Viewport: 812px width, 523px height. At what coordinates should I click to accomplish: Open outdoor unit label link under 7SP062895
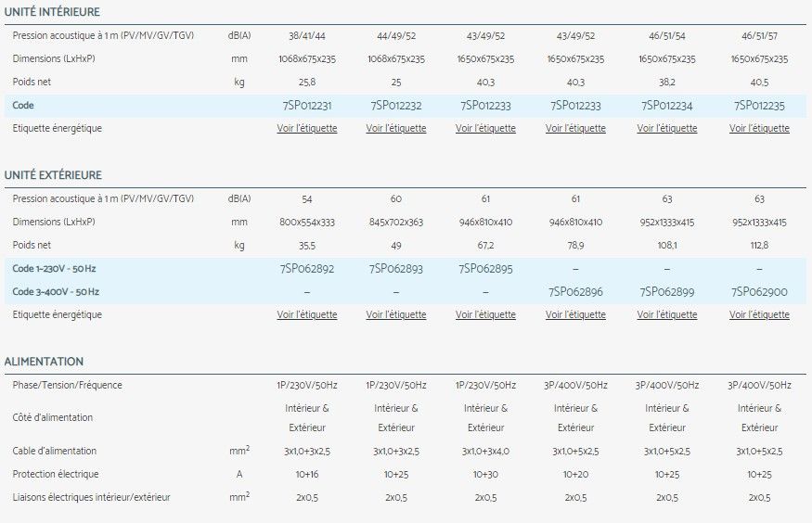click(485, 315)
